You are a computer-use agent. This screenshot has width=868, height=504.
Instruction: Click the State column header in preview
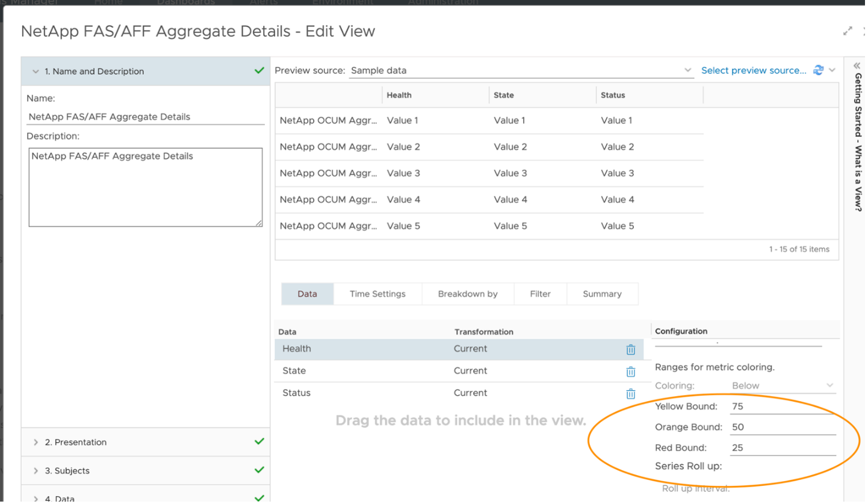(504, 95)
